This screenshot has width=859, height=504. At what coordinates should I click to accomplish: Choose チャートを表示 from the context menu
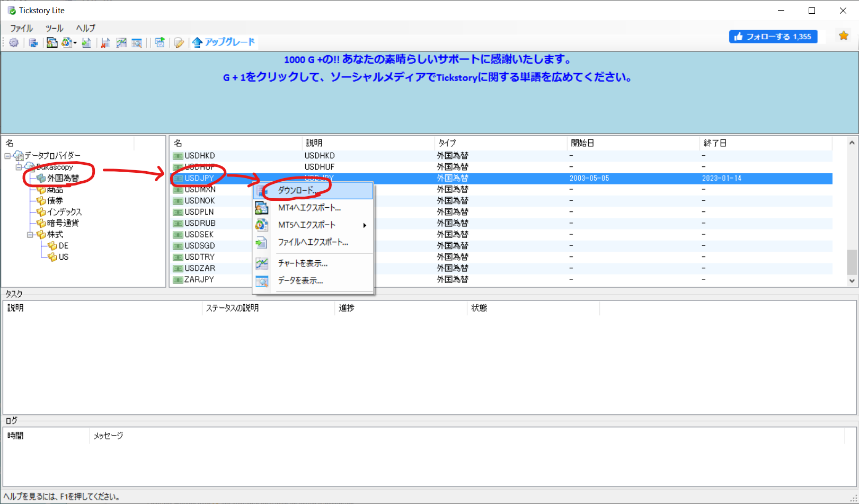point(314,263)
